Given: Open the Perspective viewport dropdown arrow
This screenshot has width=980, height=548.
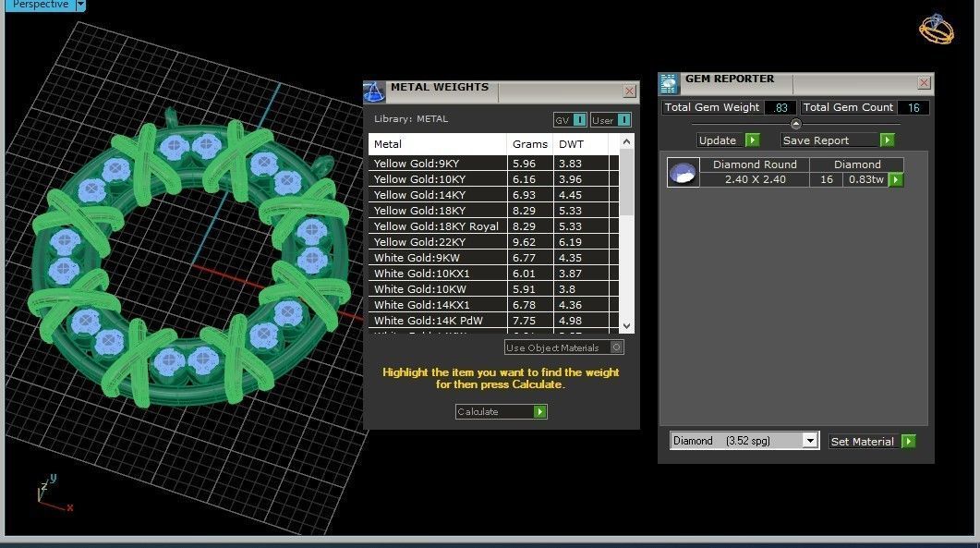Looking at the screenshot, I should pyautogui.click(x=80, y=5).
